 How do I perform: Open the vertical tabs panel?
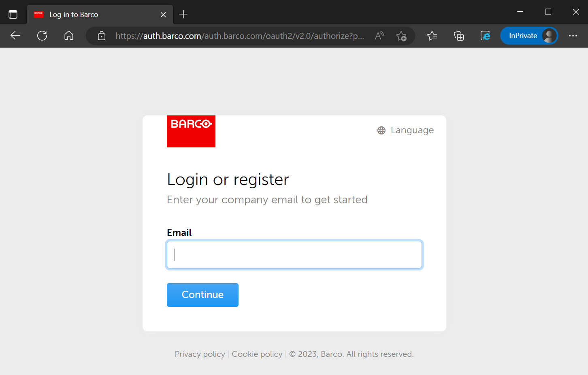point(13,13)
